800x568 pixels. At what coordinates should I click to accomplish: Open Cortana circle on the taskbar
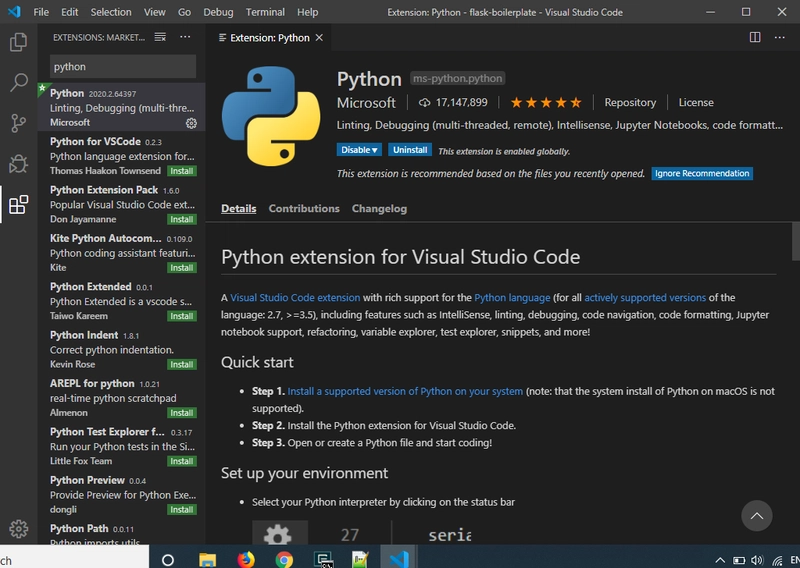(x=167, y=560)
